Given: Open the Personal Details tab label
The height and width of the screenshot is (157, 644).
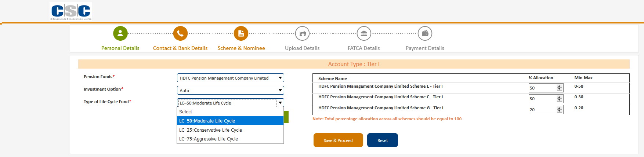Looking at the screenshot, I should pyautogui.click(x=120, y=48).
